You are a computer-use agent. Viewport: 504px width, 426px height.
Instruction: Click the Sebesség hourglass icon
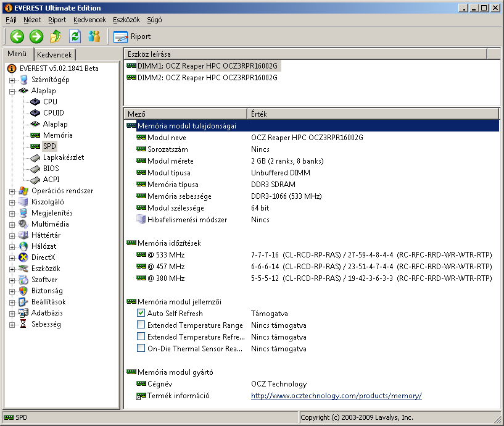23,324
